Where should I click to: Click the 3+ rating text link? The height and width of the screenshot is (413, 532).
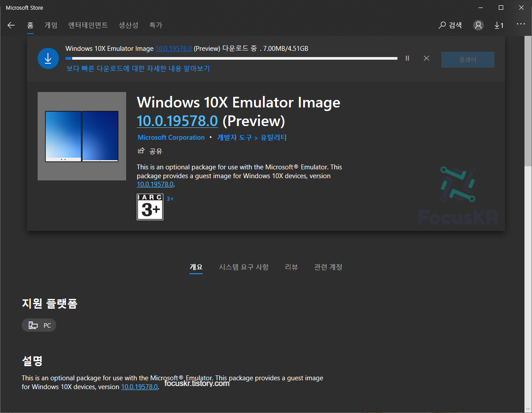170,199
